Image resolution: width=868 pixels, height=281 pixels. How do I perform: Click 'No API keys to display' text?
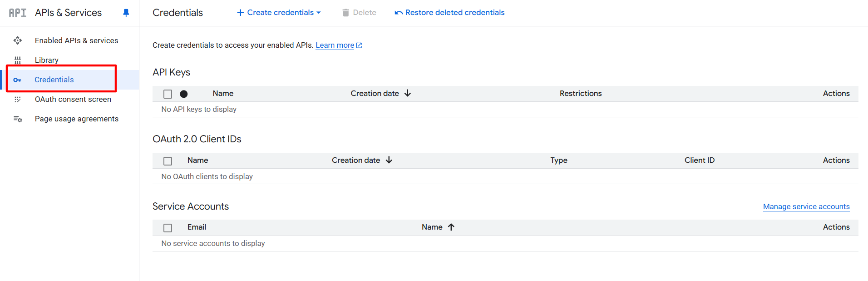pyautogui.click(x=199, y=109)
